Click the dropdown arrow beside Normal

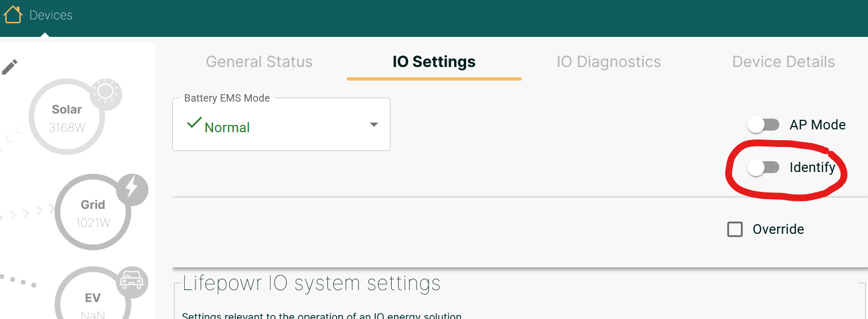[x=373, y=125]
